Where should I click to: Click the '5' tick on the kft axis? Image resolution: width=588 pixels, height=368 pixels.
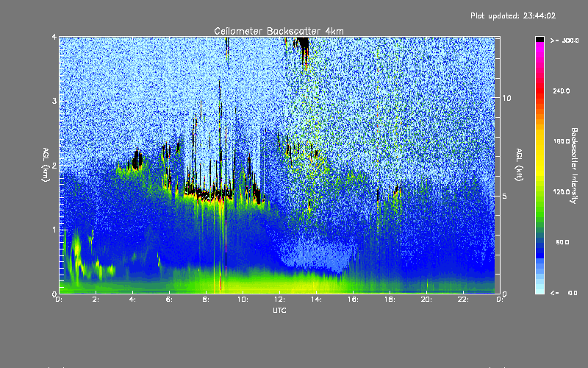point(505,197)
